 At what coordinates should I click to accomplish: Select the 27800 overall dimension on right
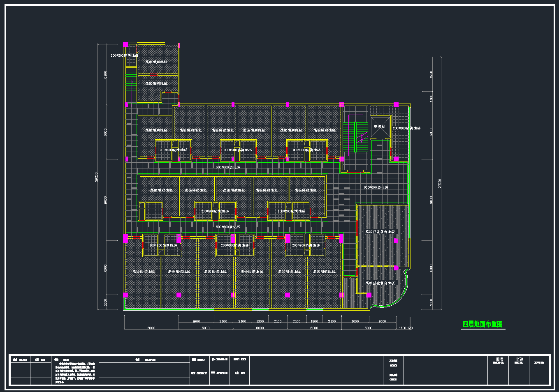(440, 183)
